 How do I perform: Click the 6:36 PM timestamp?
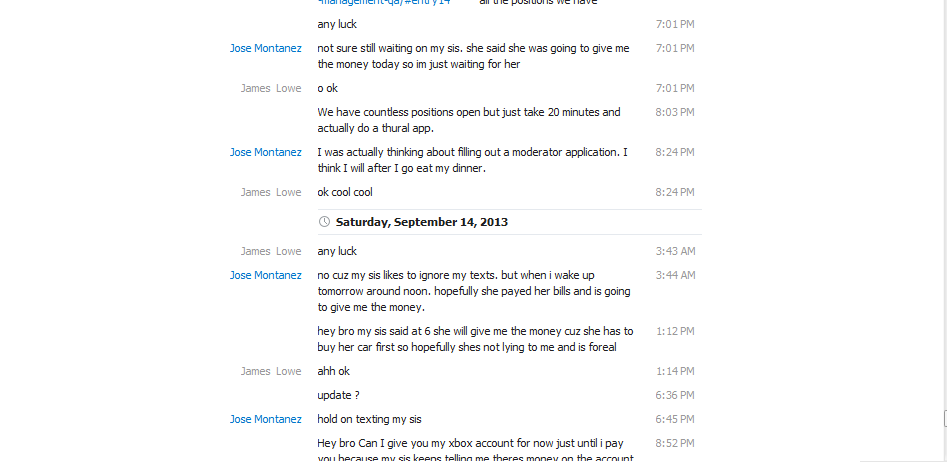(675, 395)
